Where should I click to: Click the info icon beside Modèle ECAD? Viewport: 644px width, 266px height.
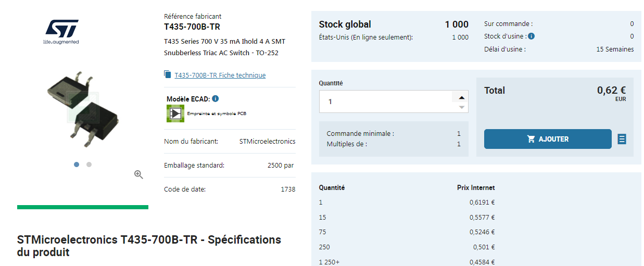point(216,99)
